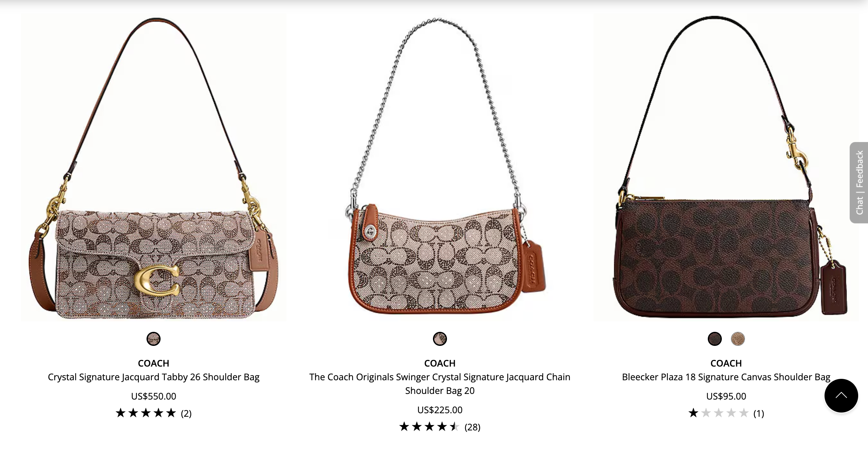The width and height of the screenshot is (868, 449).
Task: Click the COACH brand above Bleecker Plaza
Action: point(726,363)
